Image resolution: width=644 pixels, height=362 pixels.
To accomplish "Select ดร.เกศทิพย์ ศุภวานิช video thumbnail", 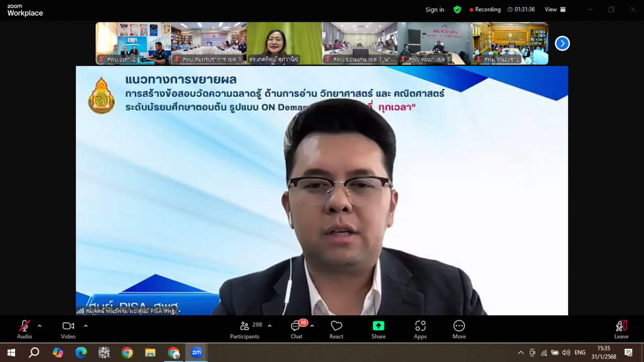I will [284, 43].
